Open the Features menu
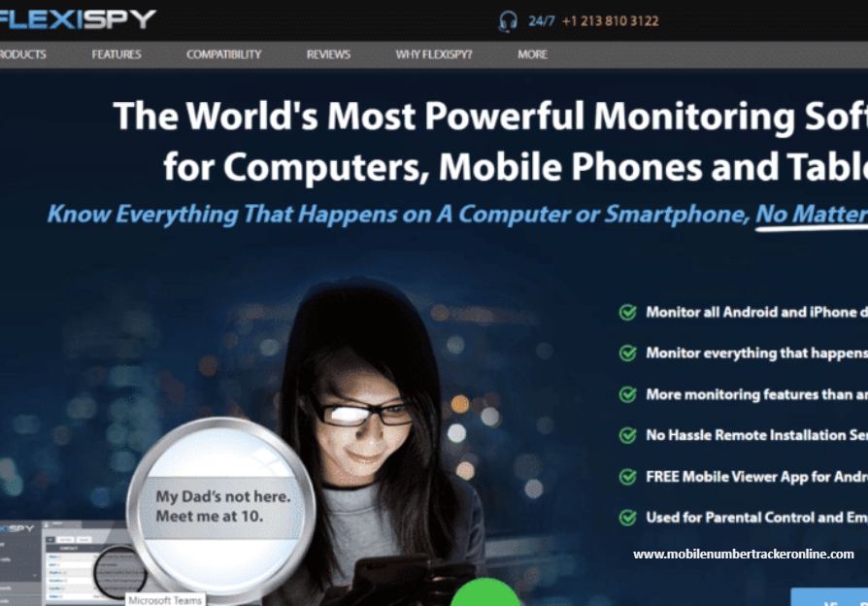 tap(117, 54)
